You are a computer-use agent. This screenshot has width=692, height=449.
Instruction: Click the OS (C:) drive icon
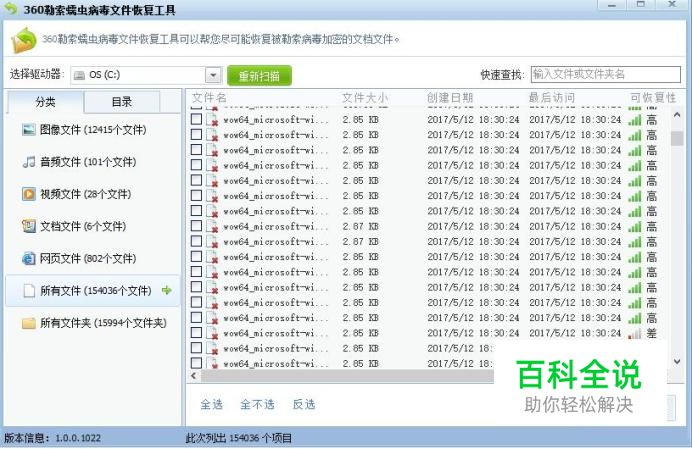click(79, 75)
